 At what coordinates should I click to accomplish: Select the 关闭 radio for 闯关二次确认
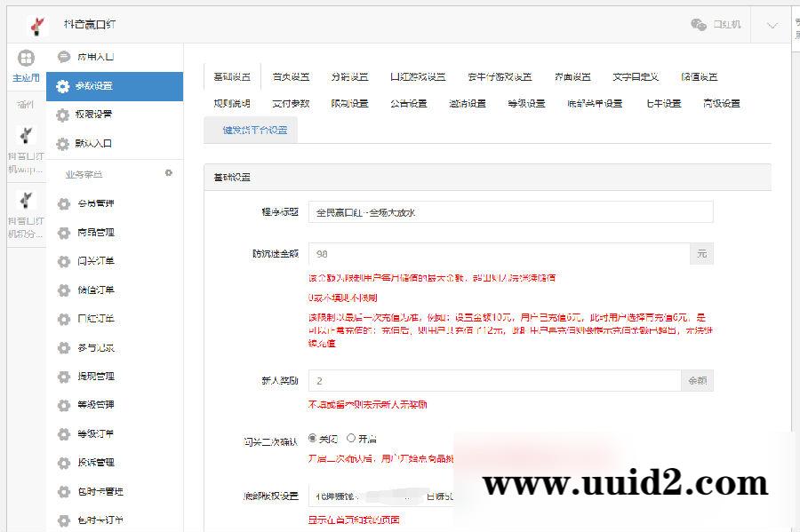(x=313, y=437)
